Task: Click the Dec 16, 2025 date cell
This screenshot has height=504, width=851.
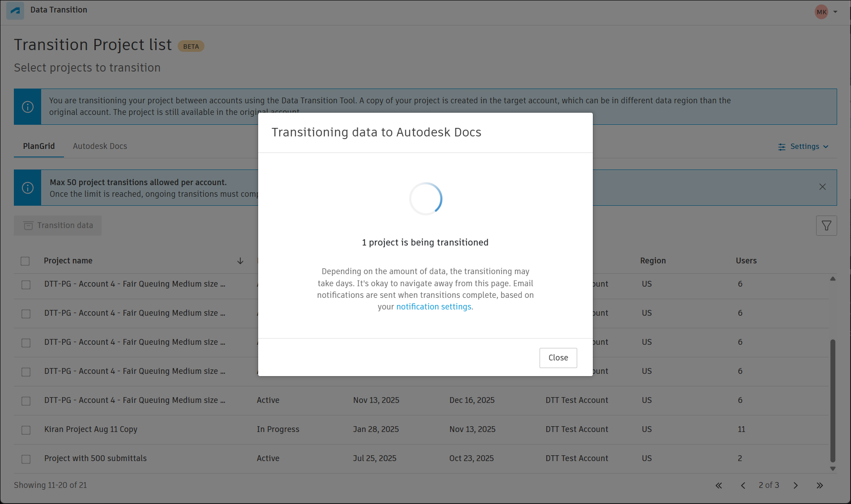Action: [x=472, y=400]
